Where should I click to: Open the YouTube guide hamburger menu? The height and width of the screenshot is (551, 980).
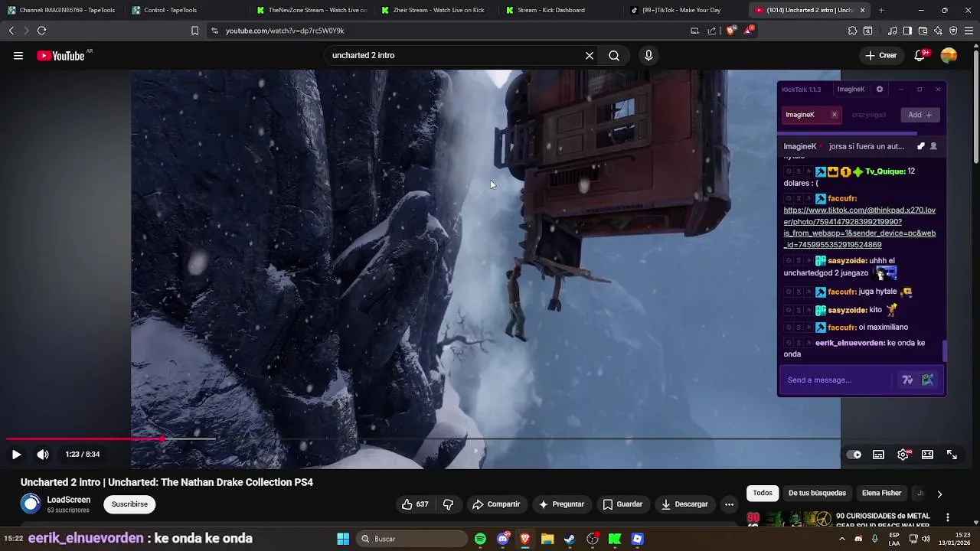point(18,56)
